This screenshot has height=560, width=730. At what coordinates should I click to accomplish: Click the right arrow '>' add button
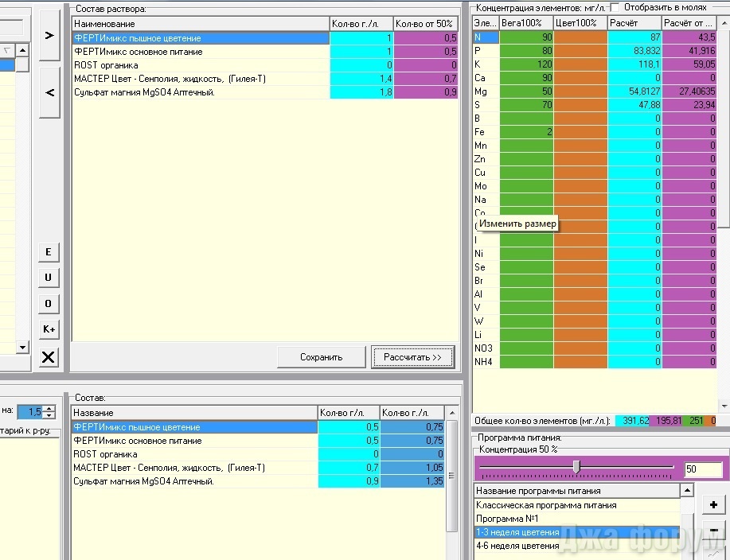[x=49, y=35]
